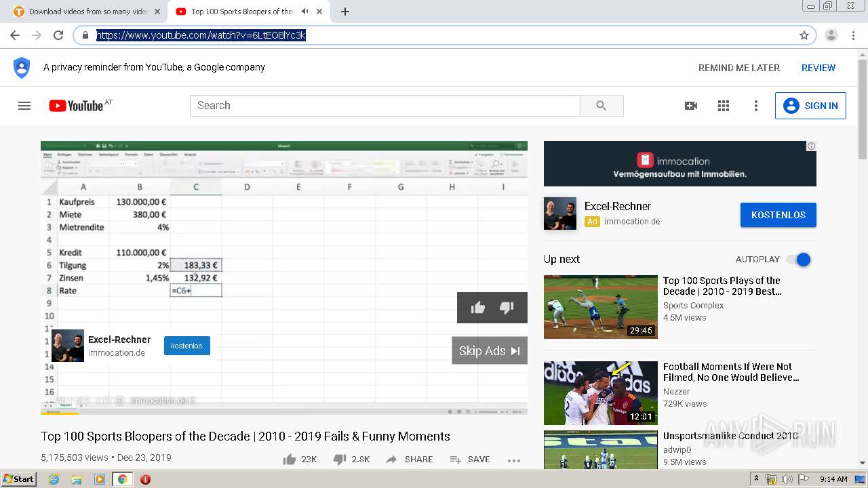Open Chrome profile avatar menu
The height and width of the screenshot is (488, 868).
831,35
